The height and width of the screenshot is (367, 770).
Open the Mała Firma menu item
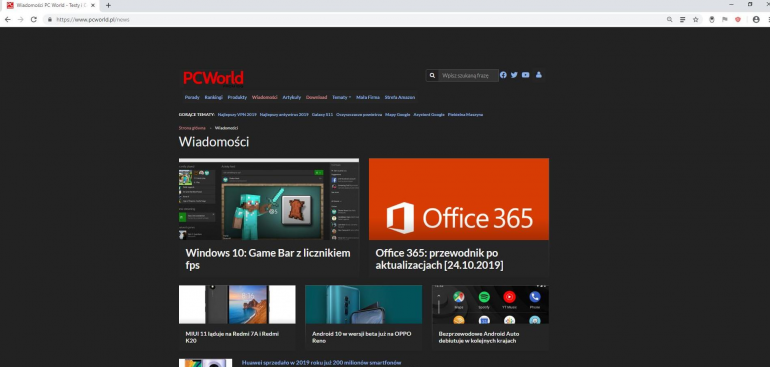coord(368,97)
